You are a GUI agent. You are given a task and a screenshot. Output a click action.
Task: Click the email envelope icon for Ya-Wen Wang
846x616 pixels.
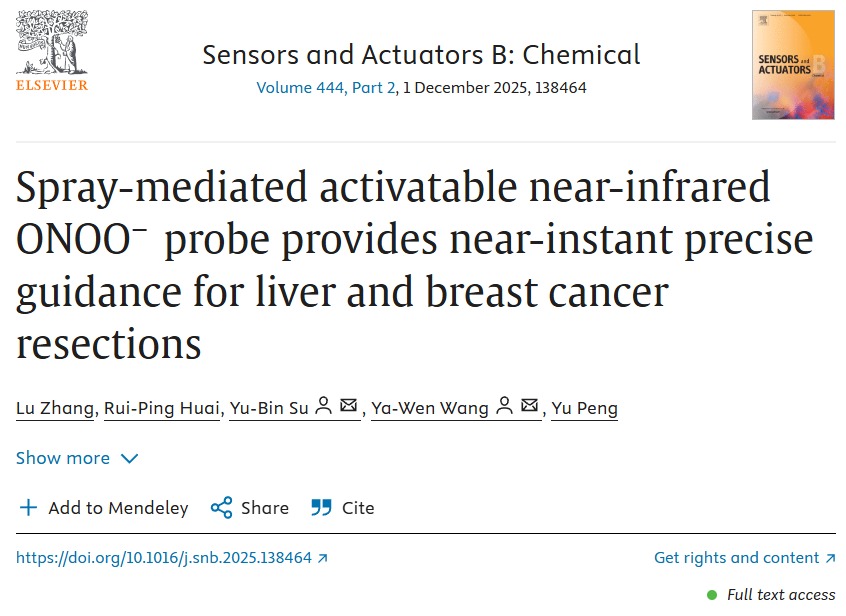tap(530, 406)
